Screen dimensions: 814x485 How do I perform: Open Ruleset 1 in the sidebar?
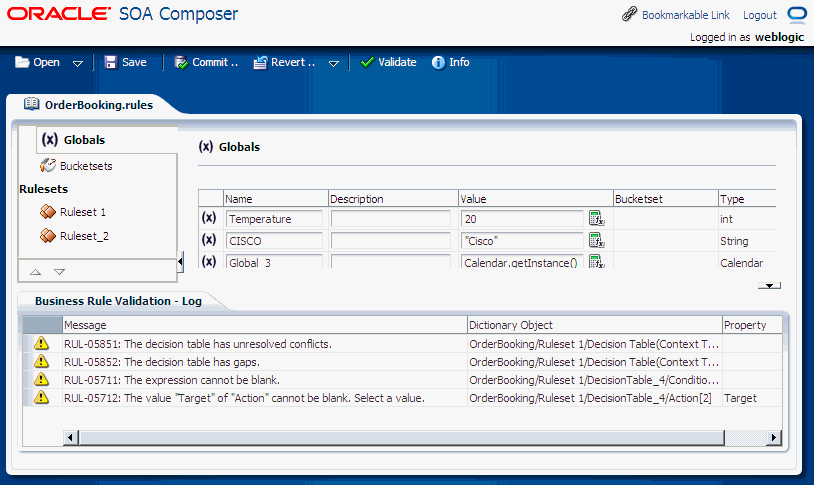tap(82, 212)
